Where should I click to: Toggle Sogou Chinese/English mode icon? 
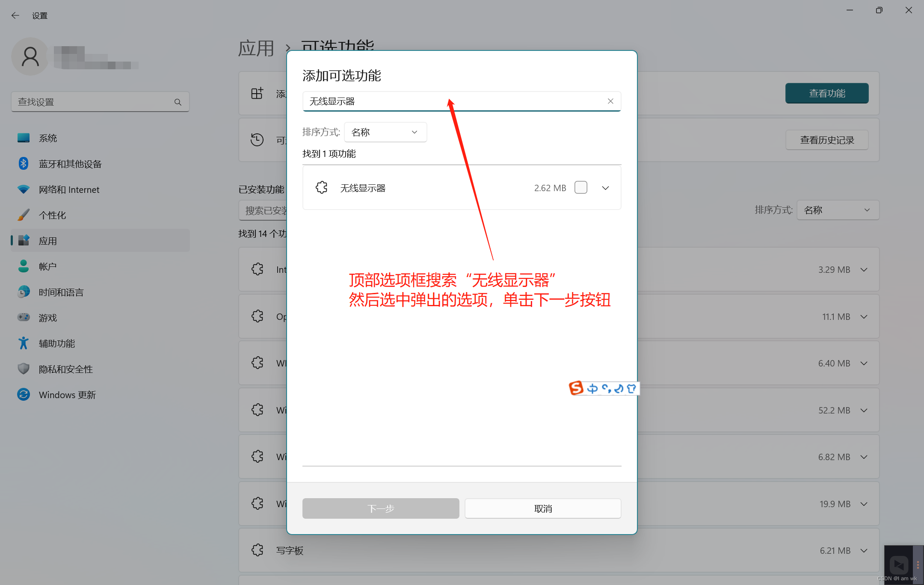592,388
